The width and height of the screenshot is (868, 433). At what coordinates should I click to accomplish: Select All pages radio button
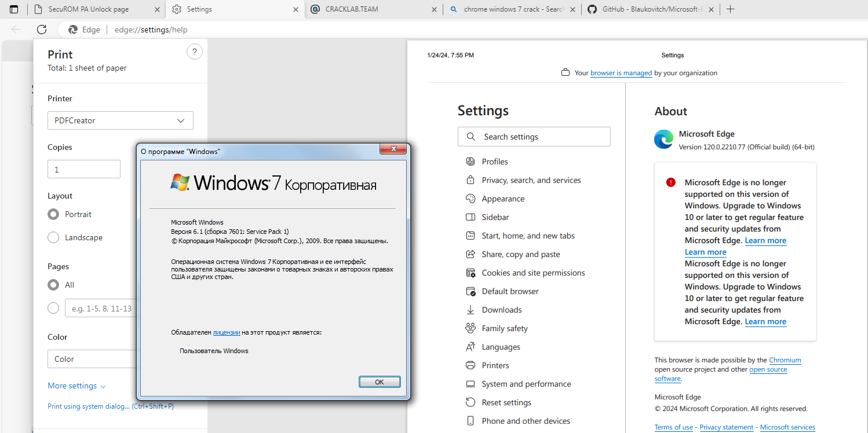tap(53, 285)
